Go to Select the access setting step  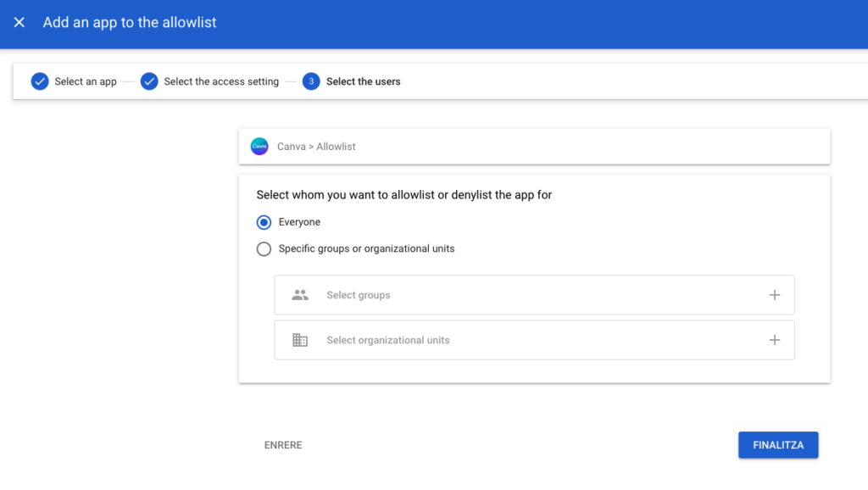pos(221,81)
